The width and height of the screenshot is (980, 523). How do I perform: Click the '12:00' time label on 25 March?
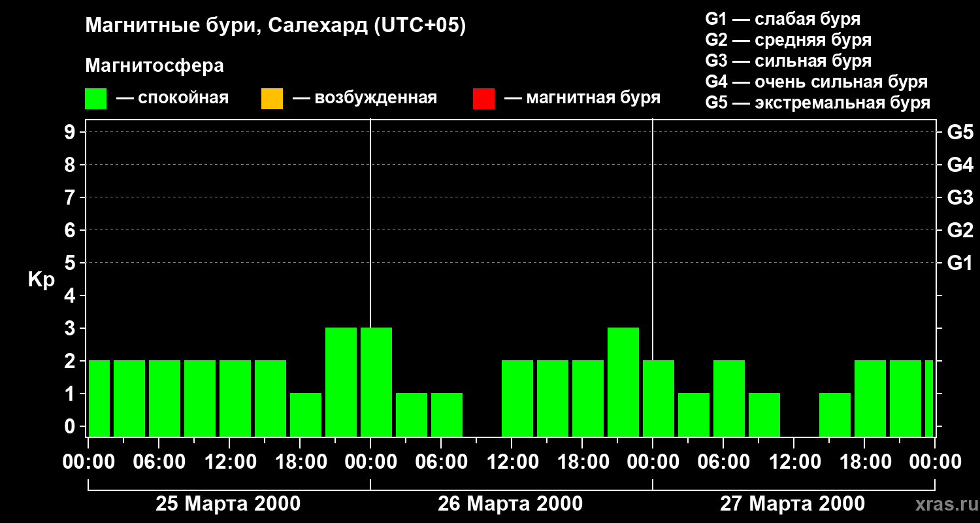click(229, 462)
